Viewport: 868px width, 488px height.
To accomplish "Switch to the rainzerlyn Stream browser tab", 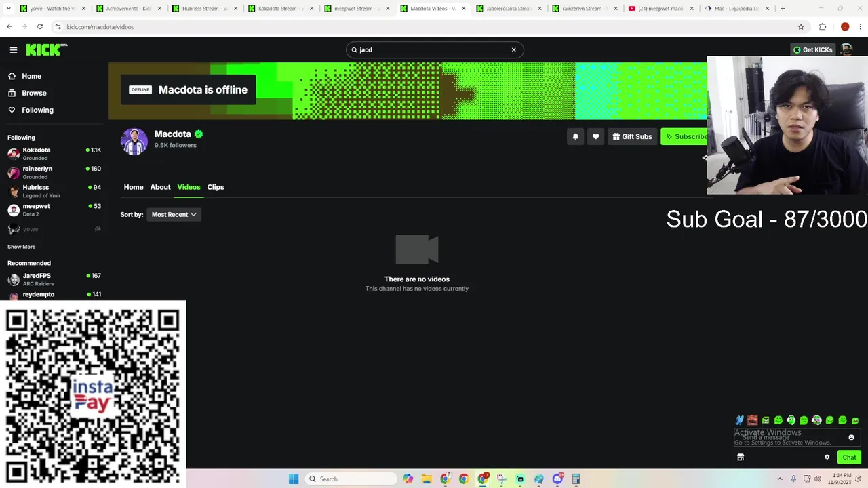I will [584, 9].
